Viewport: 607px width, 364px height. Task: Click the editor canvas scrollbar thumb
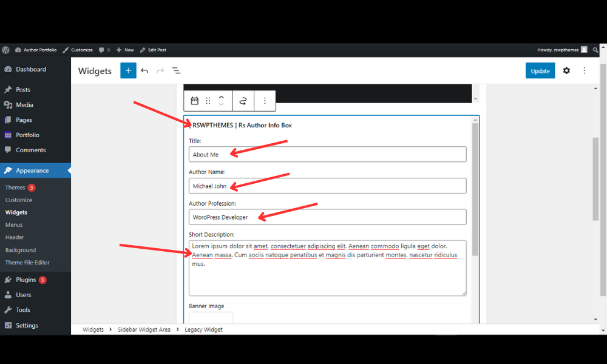[x=595, y=179]
